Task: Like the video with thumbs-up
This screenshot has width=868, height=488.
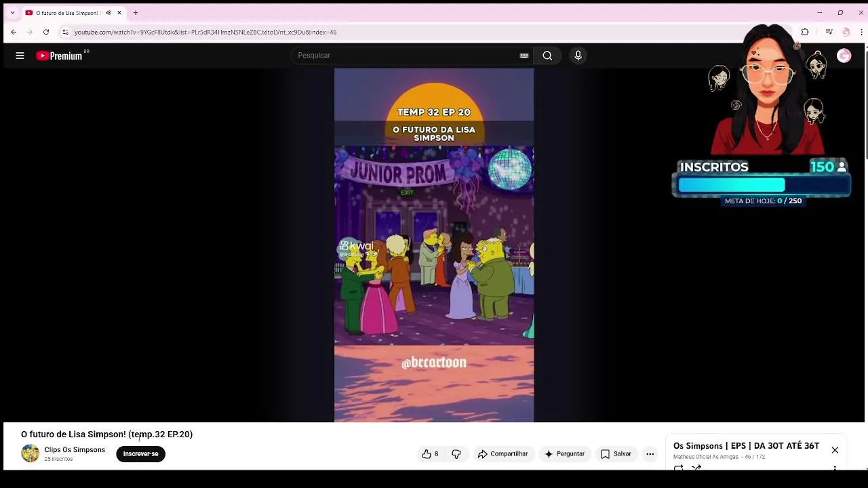Action: [430, 454]
